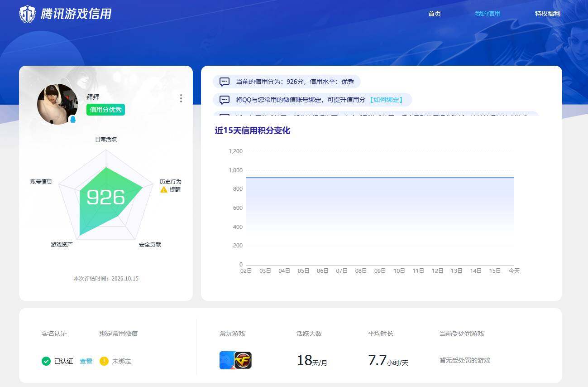Click the 已认证 status text
Screen dimensions: 588x387
pos(64,361)
